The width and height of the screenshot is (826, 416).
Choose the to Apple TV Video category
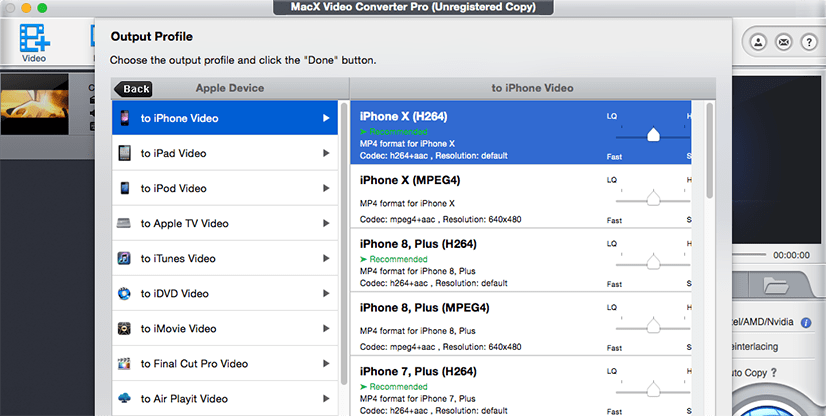225,223
